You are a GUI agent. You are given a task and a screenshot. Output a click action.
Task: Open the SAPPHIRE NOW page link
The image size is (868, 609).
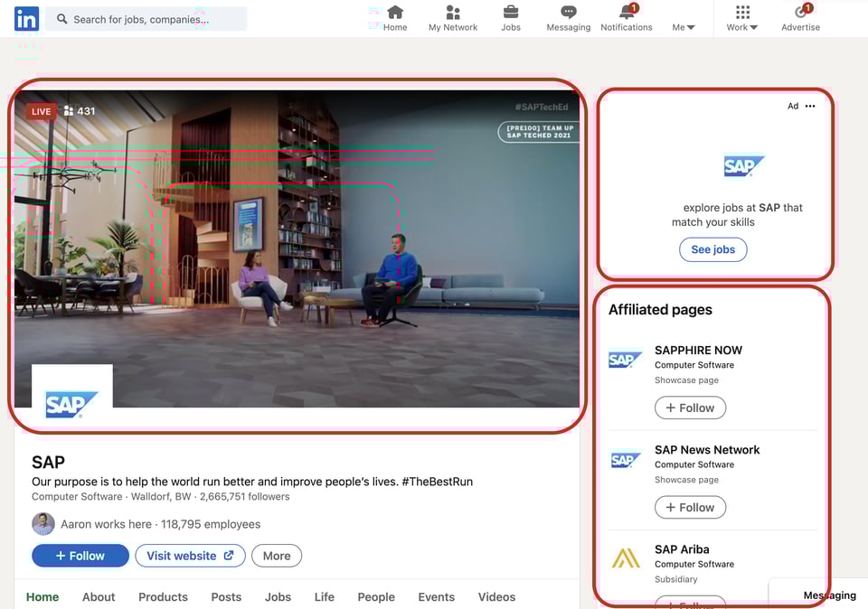(x=699, y=351)
